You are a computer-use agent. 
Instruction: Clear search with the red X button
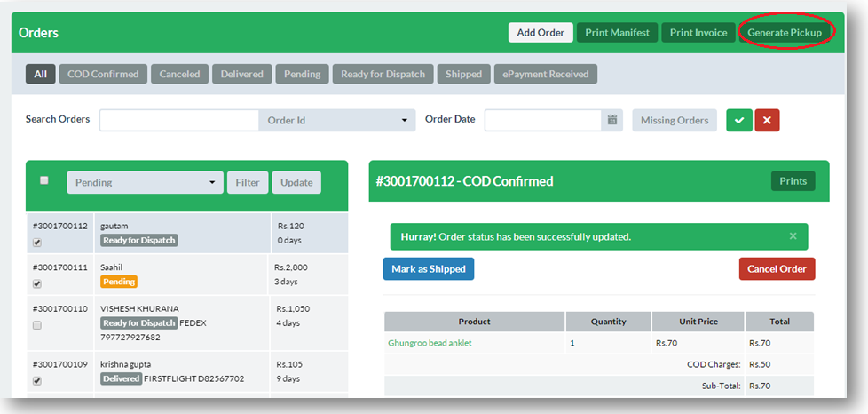click(x=767, y=120)
